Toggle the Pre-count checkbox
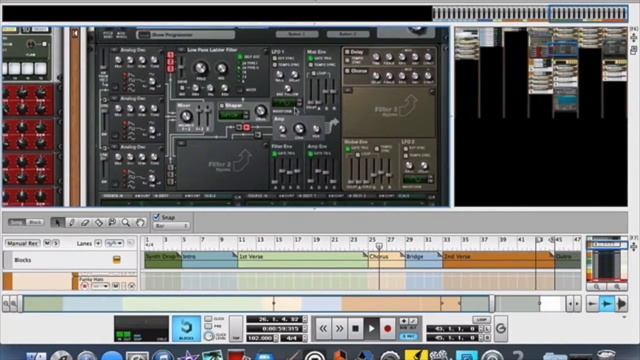The width and height of the screenshot is (640, 360). click(208, 327)
